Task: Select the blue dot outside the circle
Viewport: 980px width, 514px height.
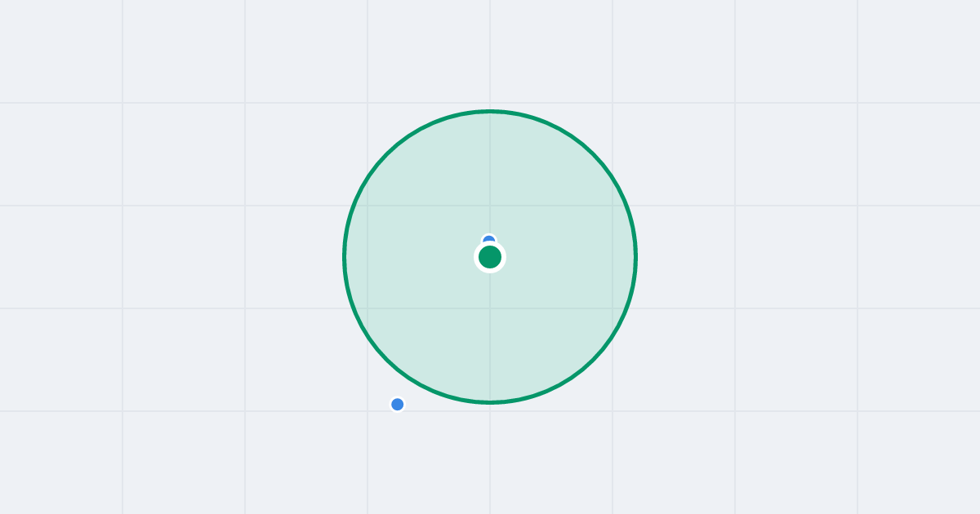Action: tap(398, 405)
